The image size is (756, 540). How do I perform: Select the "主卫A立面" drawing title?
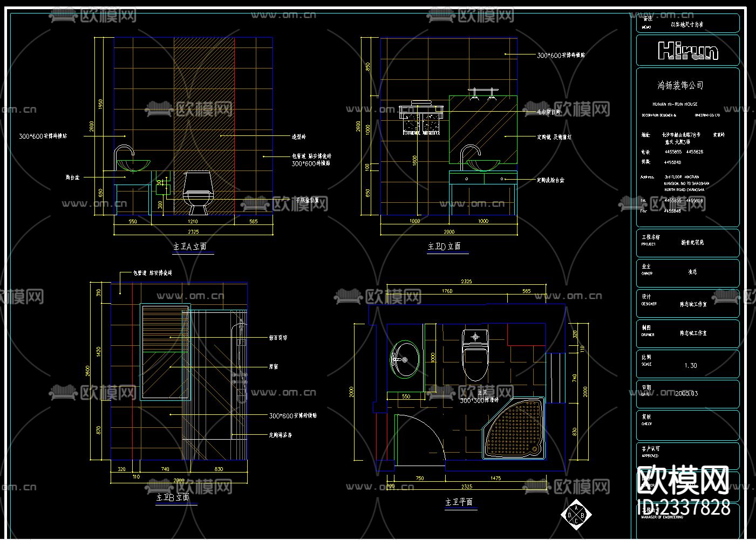(x=189, y=247)
